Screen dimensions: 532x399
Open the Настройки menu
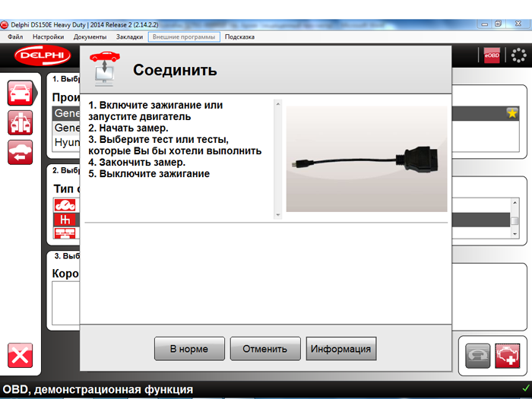(x=48, y=36)
